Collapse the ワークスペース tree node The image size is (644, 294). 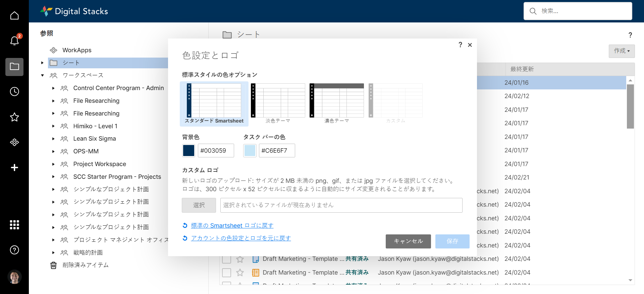[x=42, y=75]
